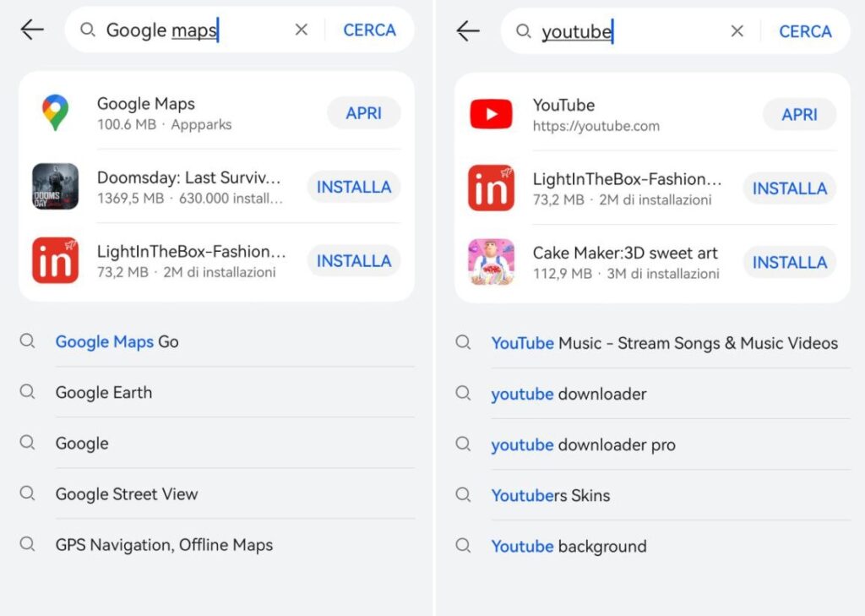Tap the Google Maps app icon
This screenshot has width=865, height=616.
point(56,113)
